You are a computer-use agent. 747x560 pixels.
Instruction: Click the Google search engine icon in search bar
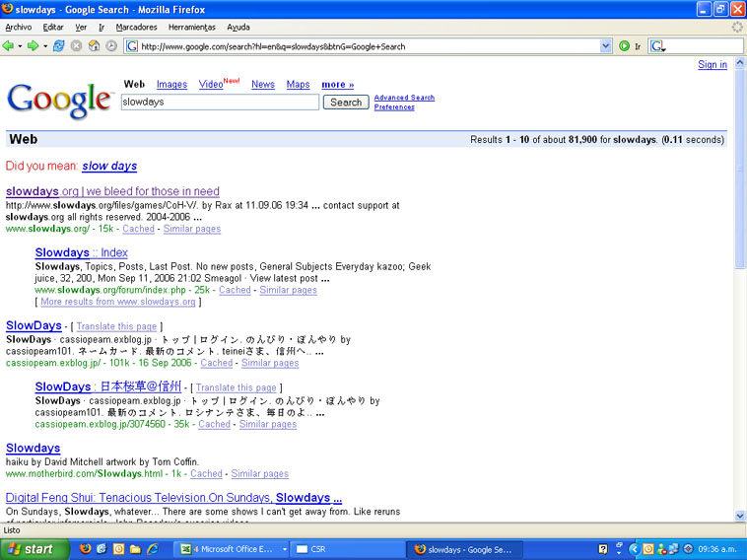click(657, 46)
